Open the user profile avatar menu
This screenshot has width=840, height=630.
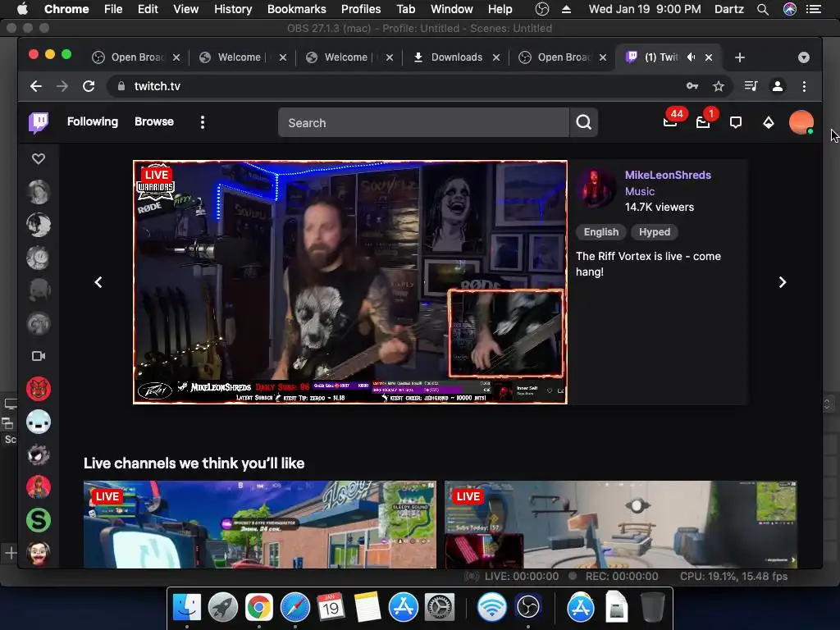click(801, 123)
